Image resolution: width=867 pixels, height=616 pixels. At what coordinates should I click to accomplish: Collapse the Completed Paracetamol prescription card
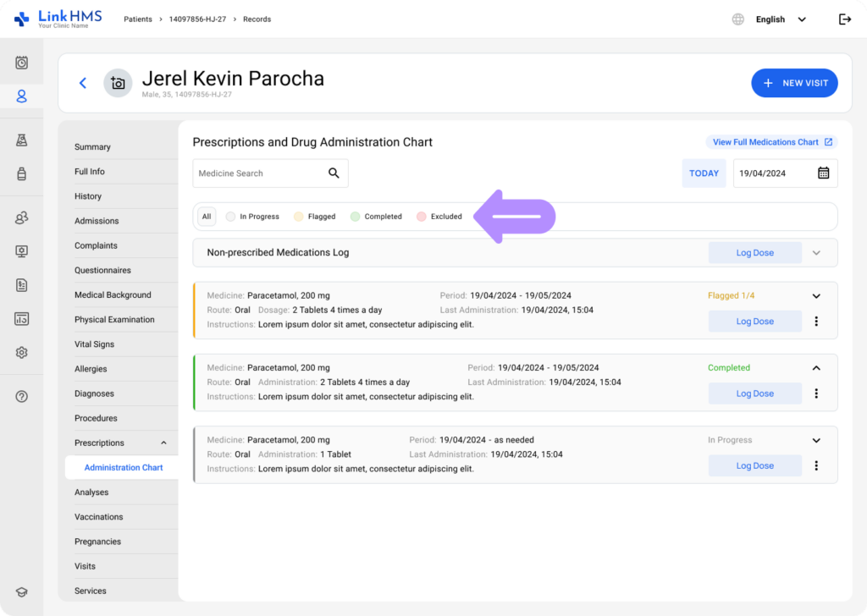pos(816,368)
